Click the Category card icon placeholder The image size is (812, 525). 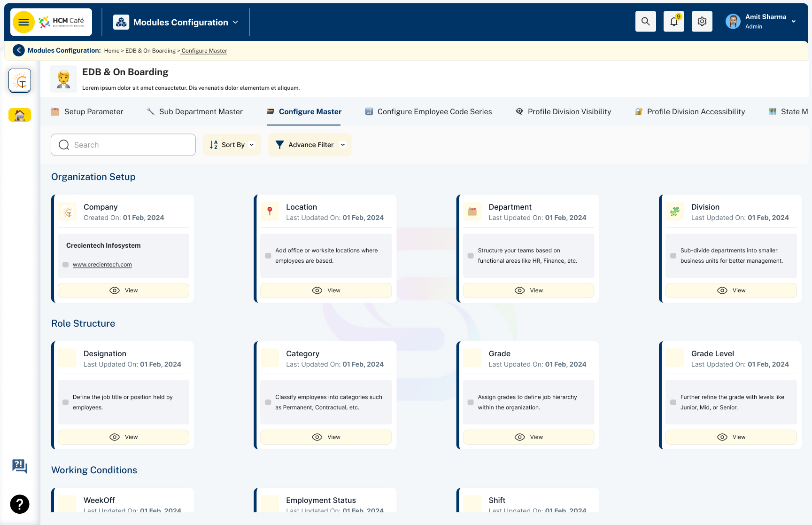click(270, 358)
